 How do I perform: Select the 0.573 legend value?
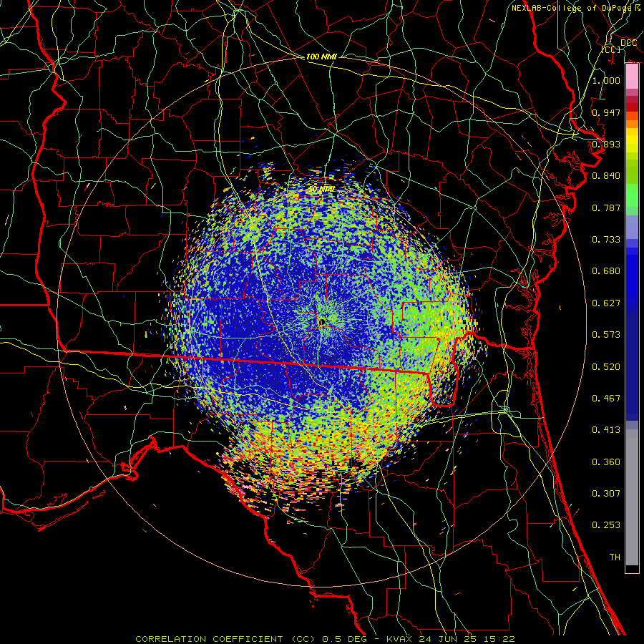coord(606,335)
